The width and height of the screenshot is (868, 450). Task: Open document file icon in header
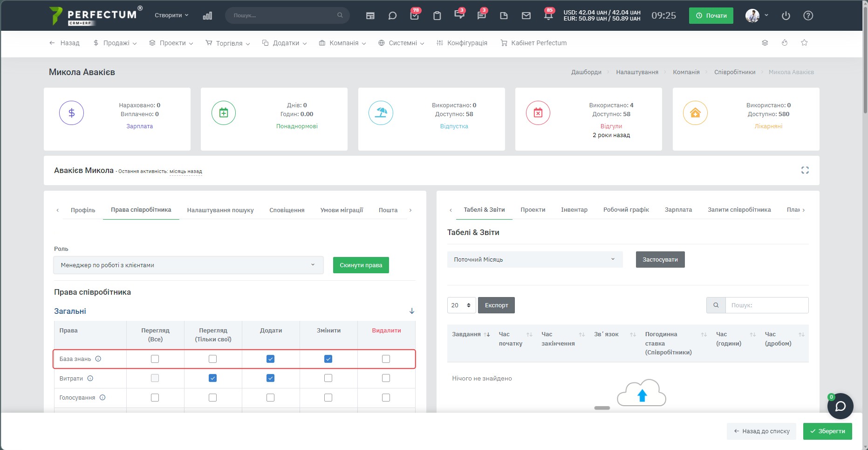tap(504, 15)
